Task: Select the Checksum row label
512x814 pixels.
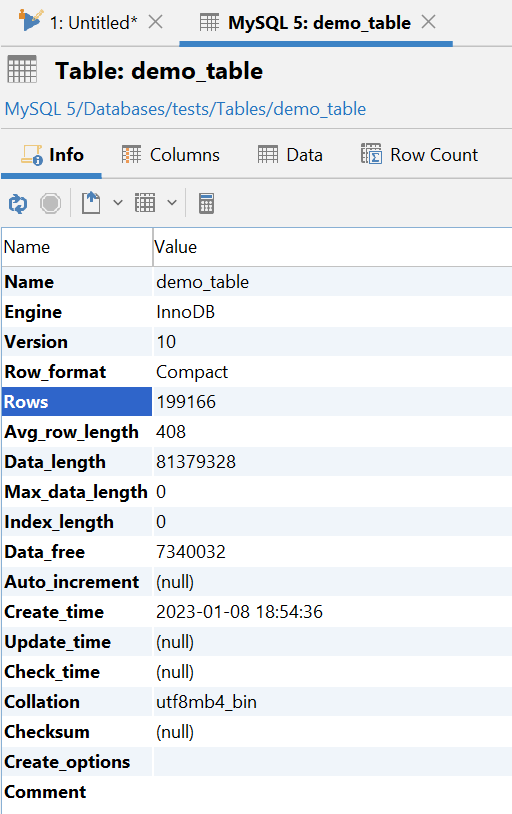Action: [x=47, y=732]
